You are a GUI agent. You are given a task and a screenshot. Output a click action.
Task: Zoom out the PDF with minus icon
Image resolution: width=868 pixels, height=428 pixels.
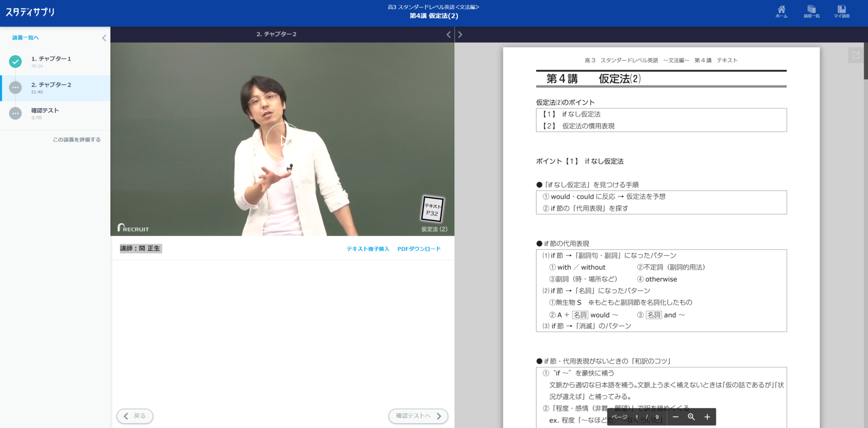click(676, 417)
